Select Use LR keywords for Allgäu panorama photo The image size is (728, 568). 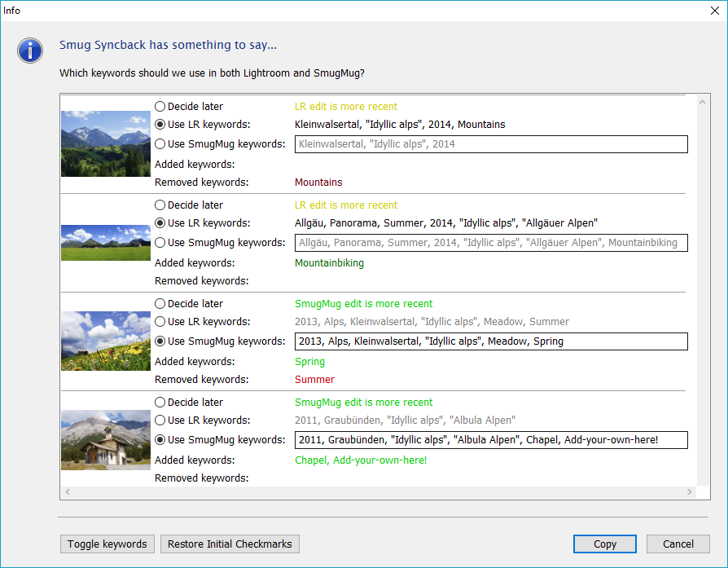click(203, 223)
